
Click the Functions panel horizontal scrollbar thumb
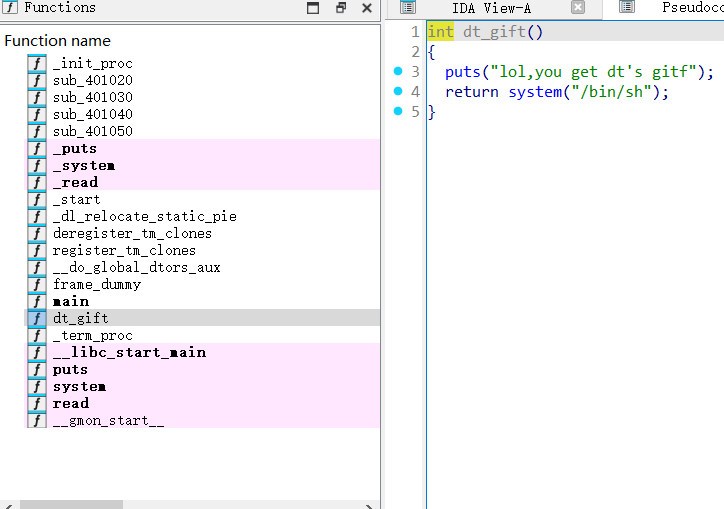[x=71, y=504]
